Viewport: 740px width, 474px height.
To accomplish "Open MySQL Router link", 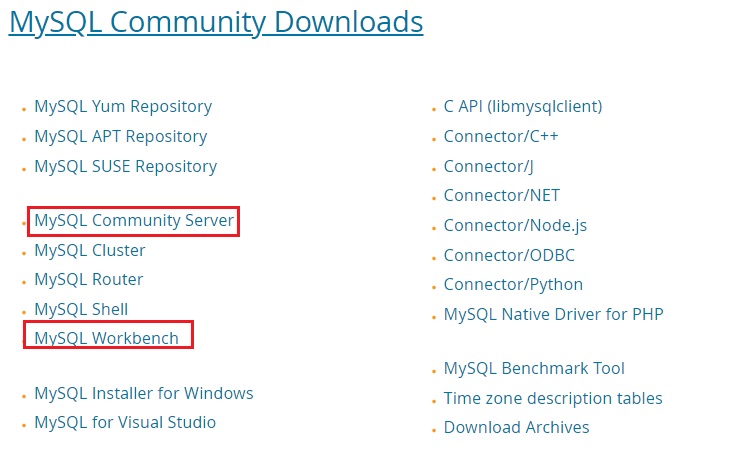I will pyautogui.click(x=89, y=279).
